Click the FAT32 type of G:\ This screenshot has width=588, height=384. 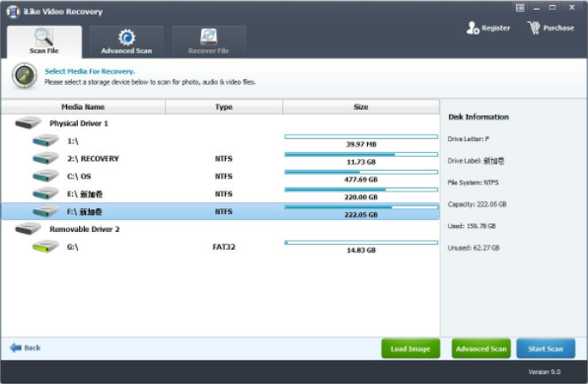coord(224,247)
